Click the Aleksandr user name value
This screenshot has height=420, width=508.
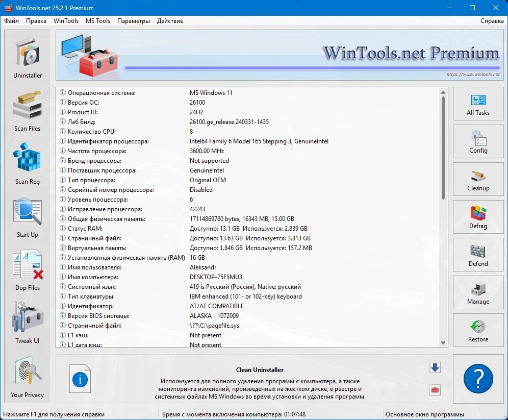203,267
